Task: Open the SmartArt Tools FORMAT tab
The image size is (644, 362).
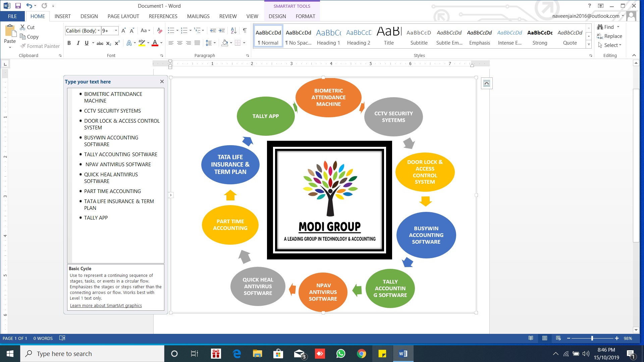Action: 305,16
